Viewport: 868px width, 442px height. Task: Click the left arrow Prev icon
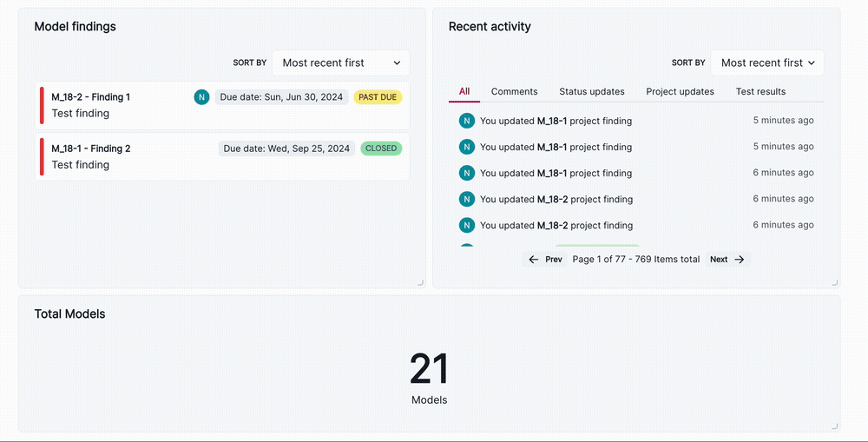point(534,260)
